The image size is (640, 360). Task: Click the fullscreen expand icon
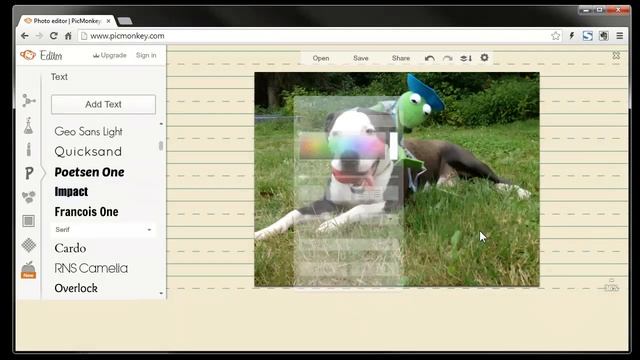[616, 55]
